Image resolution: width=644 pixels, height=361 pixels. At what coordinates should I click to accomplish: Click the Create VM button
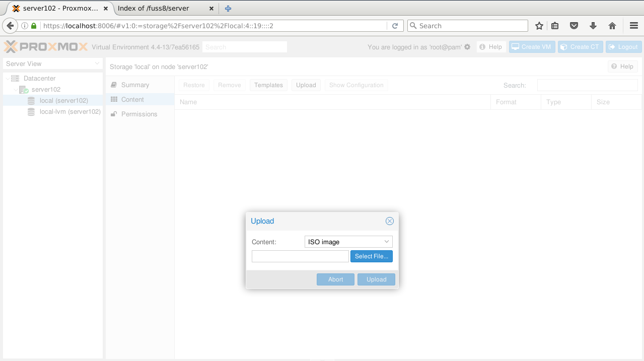click(532, 47)
